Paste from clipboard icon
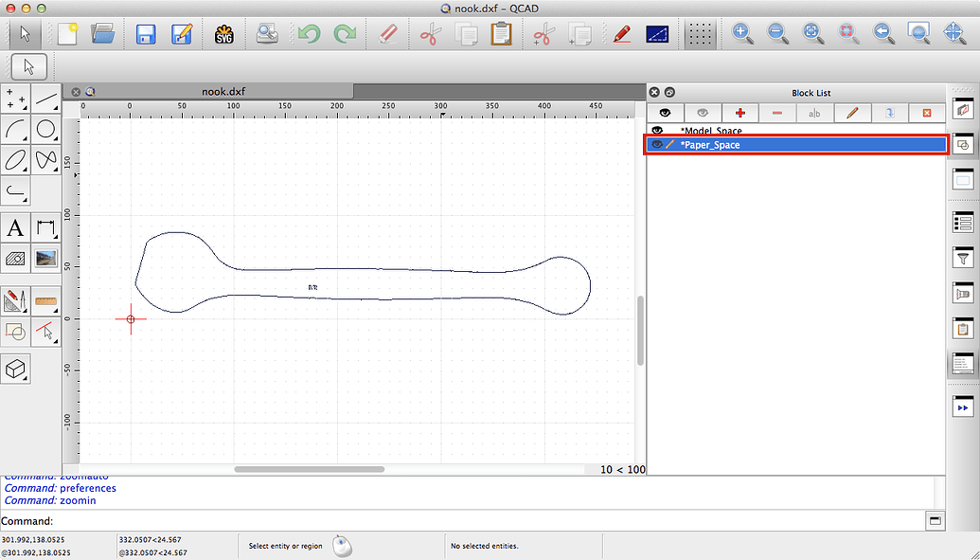The image size is (980, 560). point(501,34)
